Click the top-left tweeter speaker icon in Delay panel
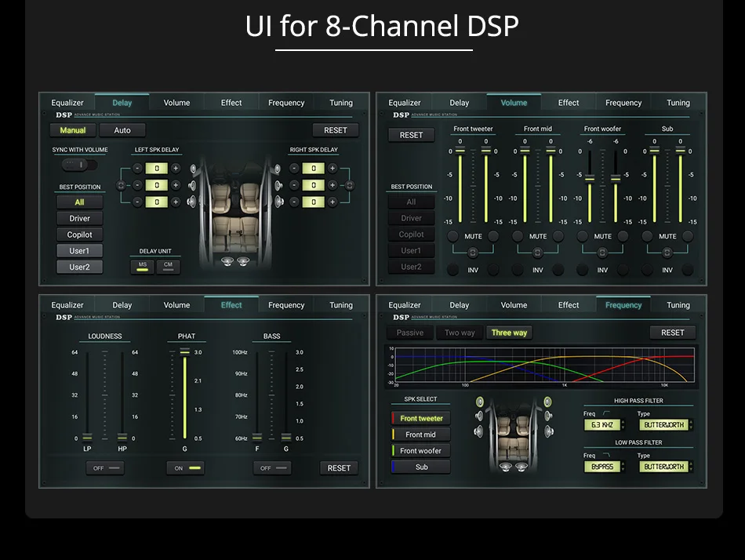The width and height of the screenshot is (745, 560). point(194,169)
